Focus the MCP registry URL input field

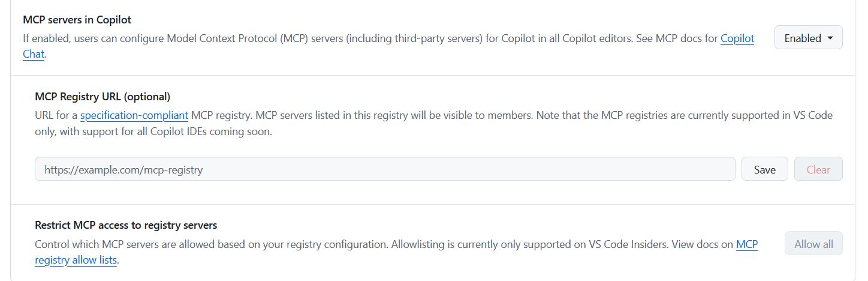tap(385, 169)
